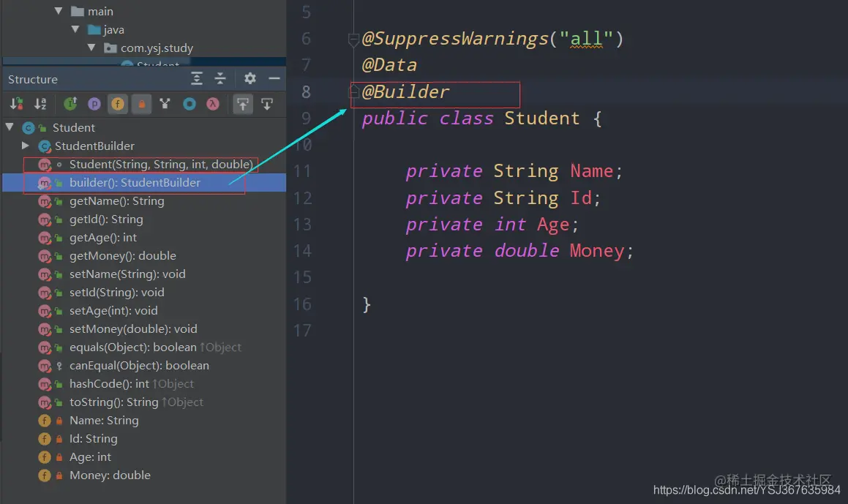Click the folder icon of main
The image size is (848, 504).
point(78,11)
